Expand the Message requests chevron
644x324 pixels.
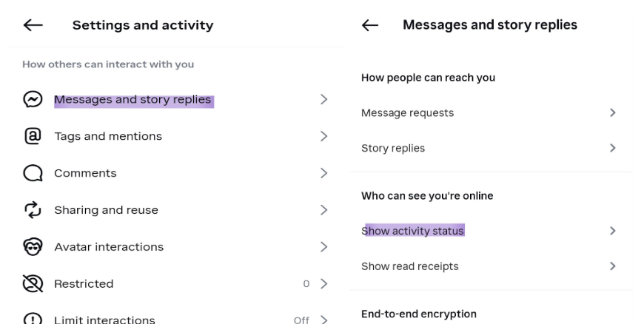coord(612,112)
